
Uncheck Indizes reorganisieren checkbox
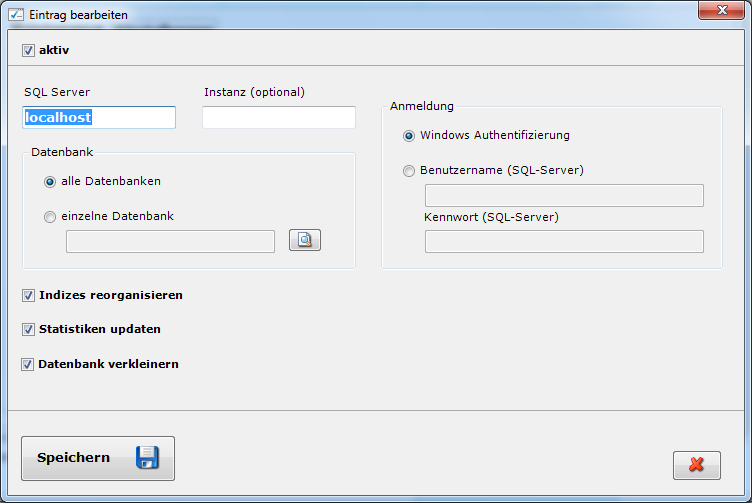point(28,295)
